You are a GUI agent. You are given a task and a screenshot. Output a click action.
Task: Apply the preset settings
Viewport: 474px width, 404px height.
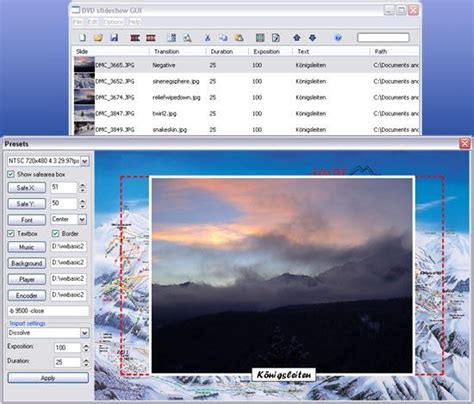point(48,378)
